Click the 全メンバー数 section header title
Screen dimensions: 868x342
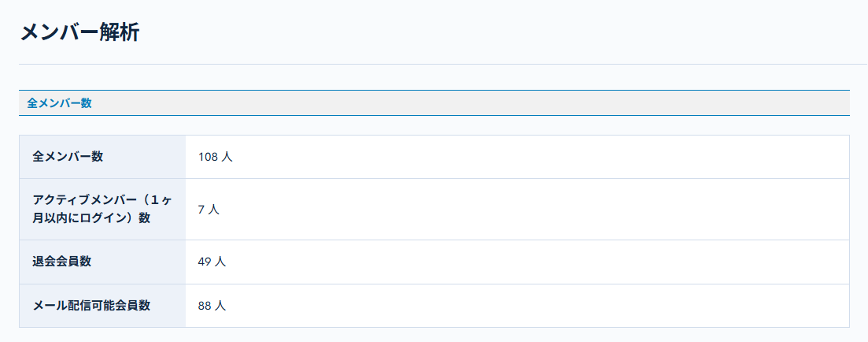pyautogui.click(x=60, y=103)
